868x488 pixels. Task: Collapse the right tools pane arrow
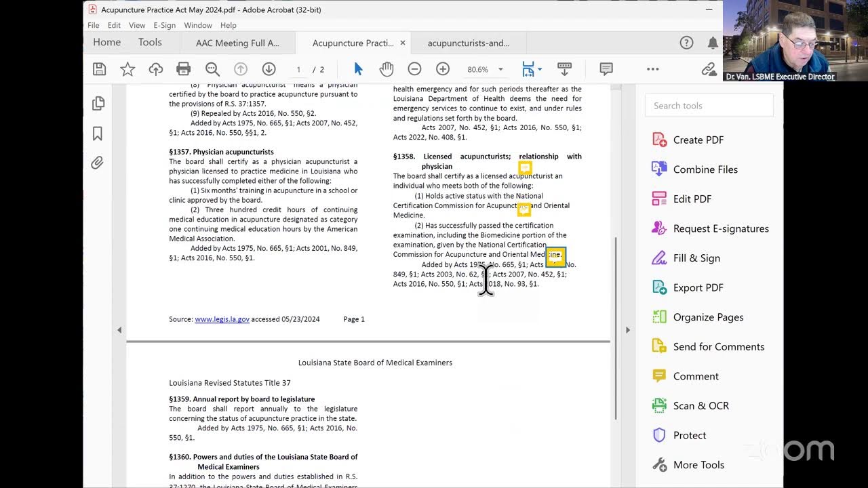(x=627, y=330)
